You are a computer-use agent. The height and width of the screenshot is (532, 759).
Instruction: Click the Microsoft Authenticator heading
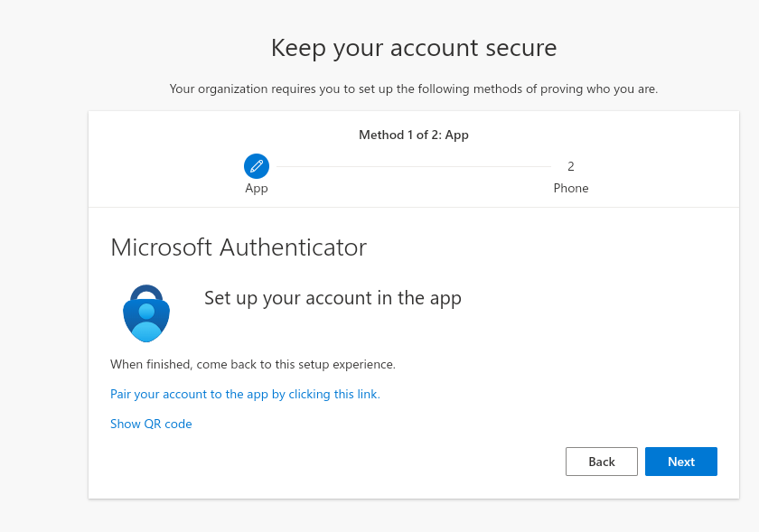pos(239,247)
